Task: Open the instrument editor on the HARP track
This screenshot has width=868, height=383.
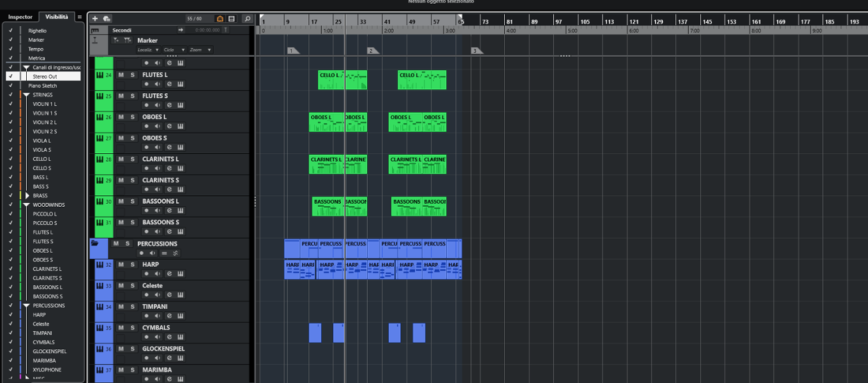Action: click(181, 273)
